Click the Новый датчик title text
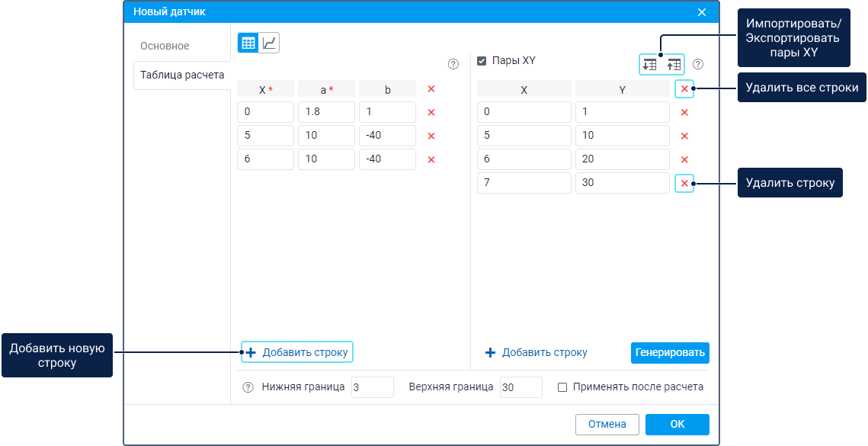Viewport: 868px width, 446px height. [169, 11]
